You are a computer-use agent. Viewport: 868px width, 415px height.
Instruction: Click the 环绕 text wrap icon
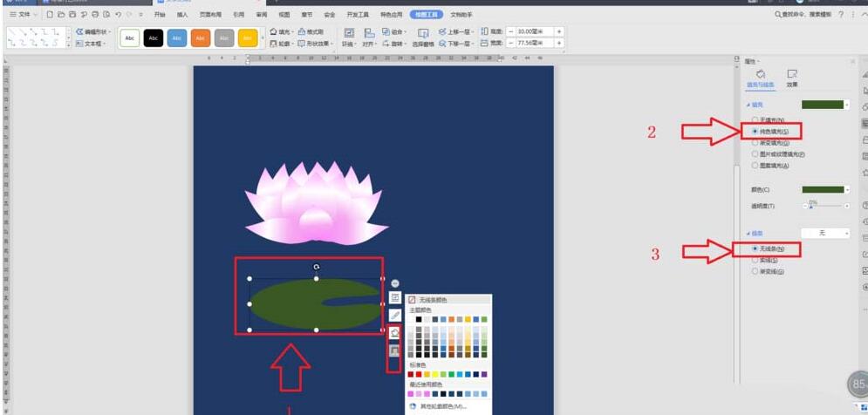point(348,33)
